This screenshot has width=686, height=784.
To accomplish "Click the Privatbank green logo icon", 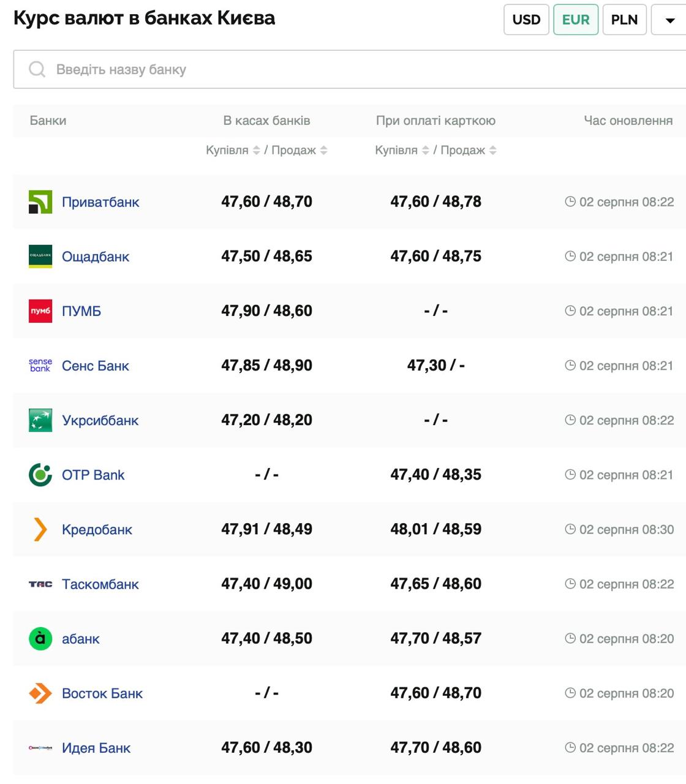I will pos(40,202).
